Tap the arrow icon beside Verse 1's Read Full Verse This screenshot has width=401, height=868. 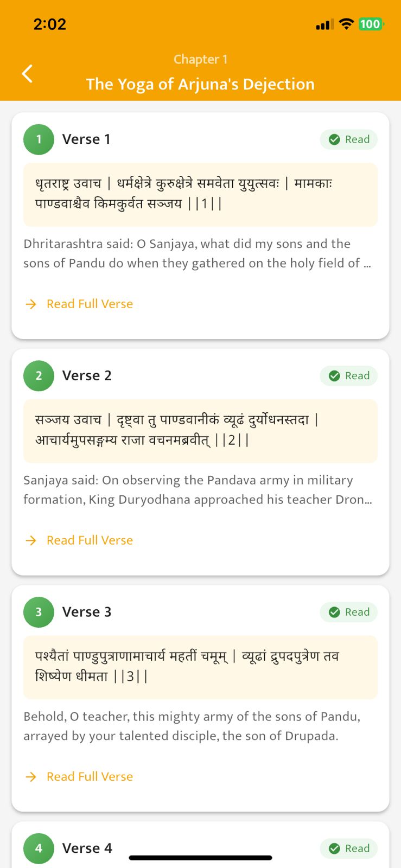pyautogui.click(x=31, y=304)
